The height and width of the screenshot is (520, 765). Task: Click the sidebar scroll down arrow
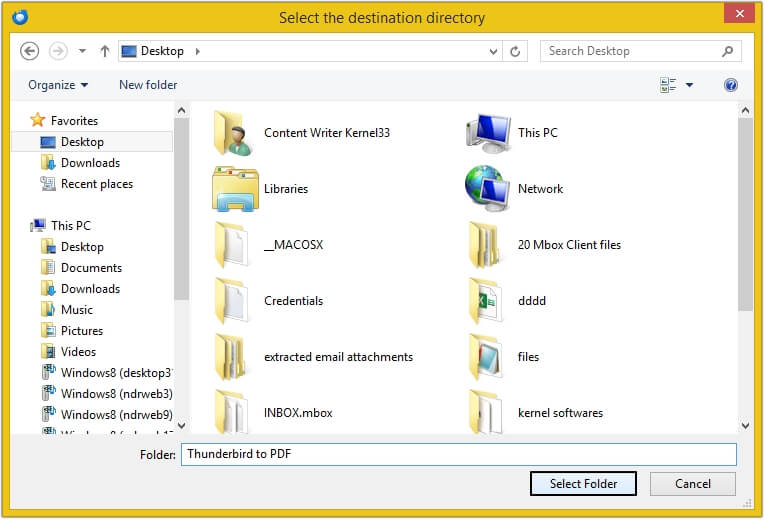coord(181,425)
